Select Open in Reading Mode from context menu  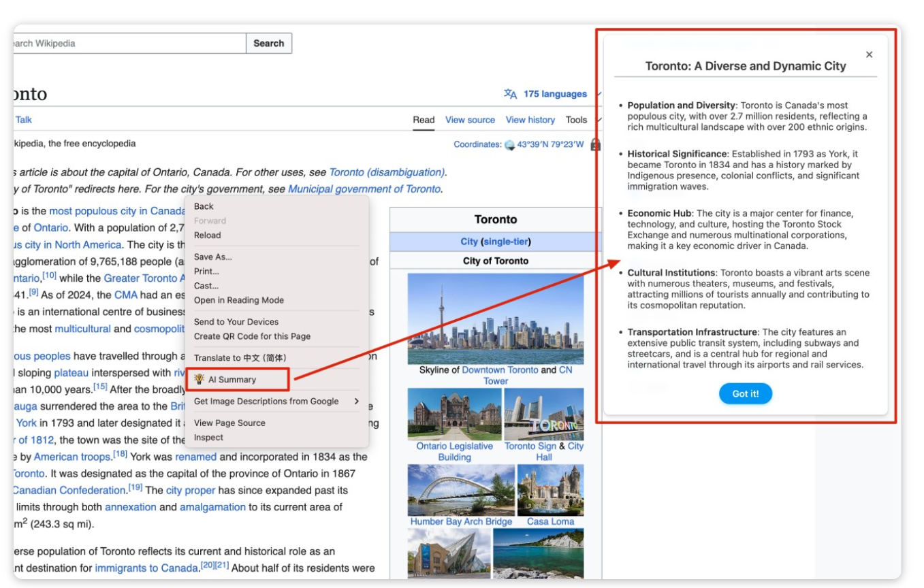click(x=238, y=300)
